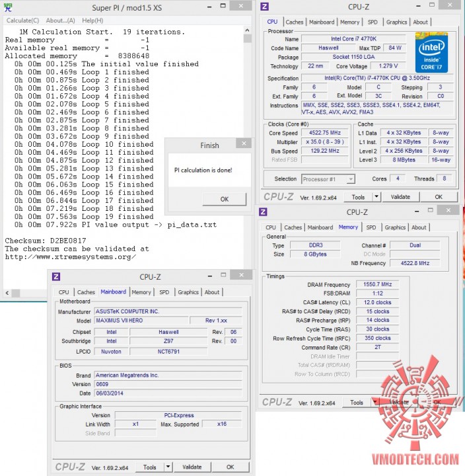Click Tools button in Memory CPU-Z window
Image resolution: width=465 pixels, height=476 pixels.
click(357, 403)
